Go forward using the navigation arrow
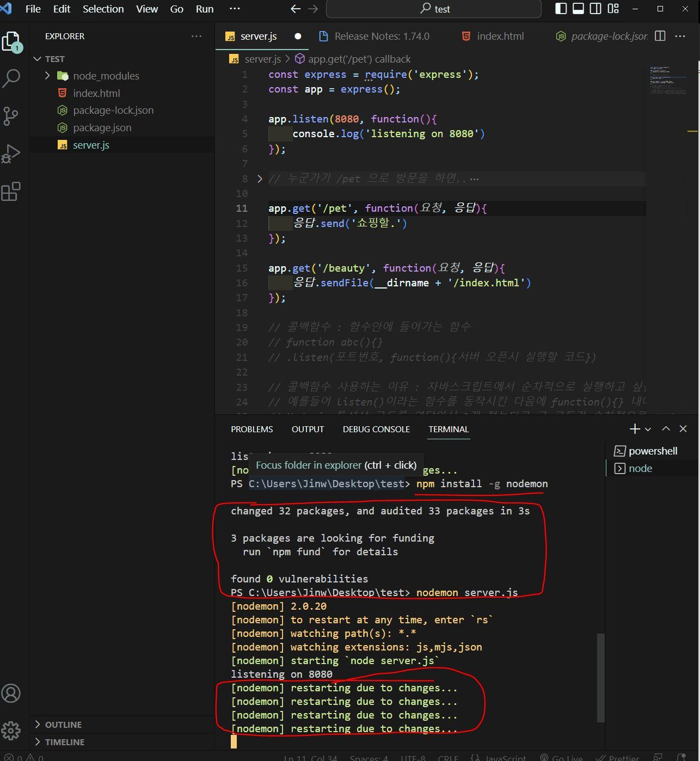Viewport: 700px width, 761px height. (313, 9)
